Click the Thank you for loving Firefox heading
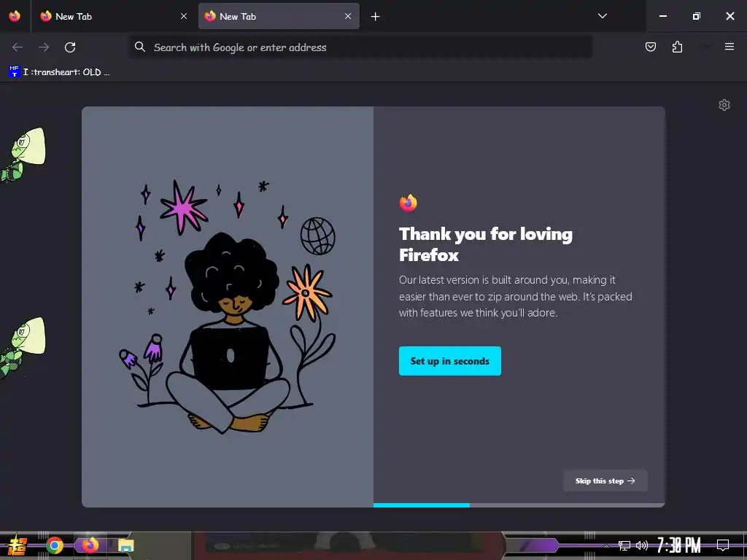The width and height of the screenshot is (747, 560). point(485,244)
